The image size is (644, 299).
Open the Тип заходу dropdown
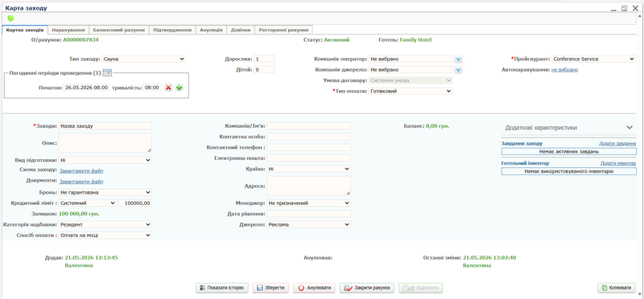pos(144,59)
